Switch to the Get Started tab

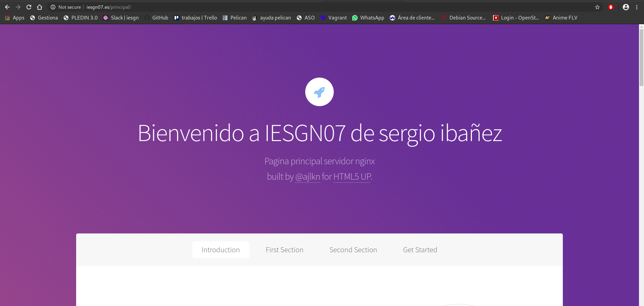(420, 250)
